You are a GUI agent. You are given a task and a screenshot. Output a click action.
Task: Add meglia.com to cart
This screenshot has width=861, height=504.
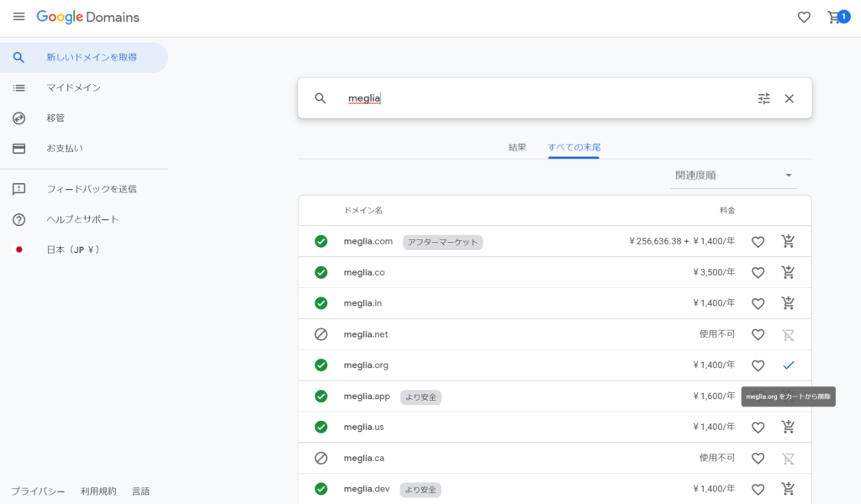coord(788,241)
